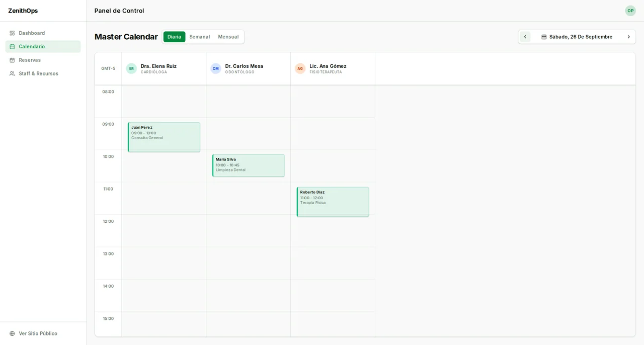Click the Dashboard grid icon in sidebar

coord(12,33)
